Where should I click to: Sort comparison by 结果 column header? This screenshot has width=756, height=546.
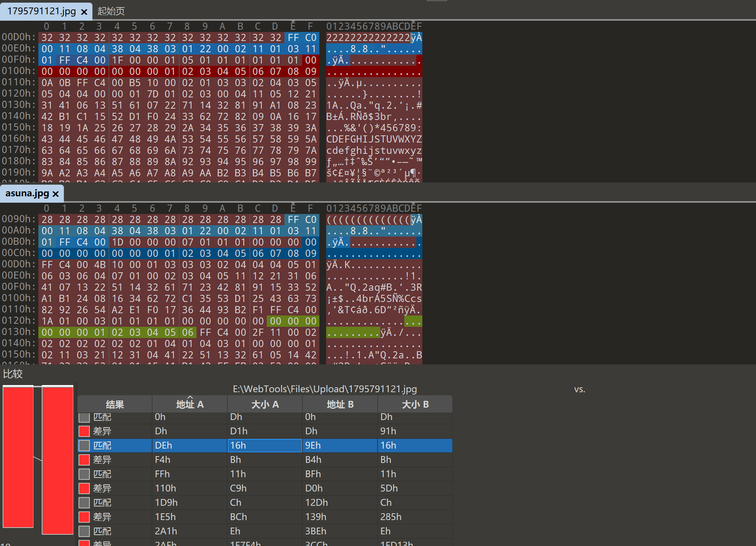coord(115,404)
